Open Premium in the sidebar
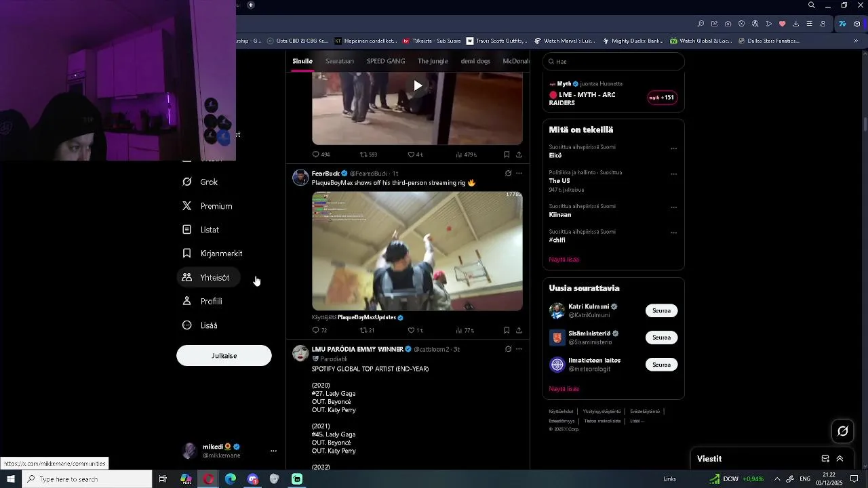 [x=208, y=206]
